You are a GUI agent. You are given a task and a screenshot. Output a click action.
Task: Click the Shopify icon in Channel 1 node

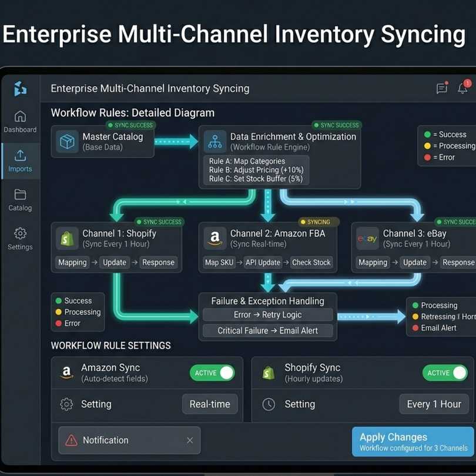pos(67,239)
